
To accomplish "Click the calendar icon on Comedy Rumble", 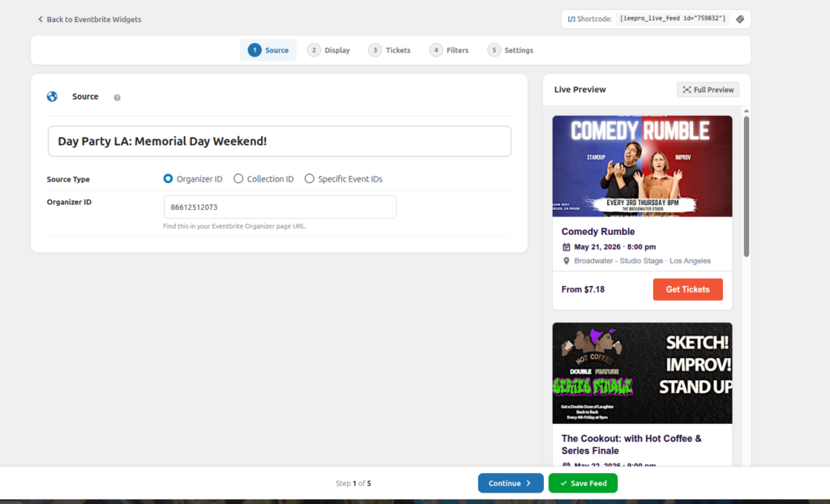I will 566,246.
